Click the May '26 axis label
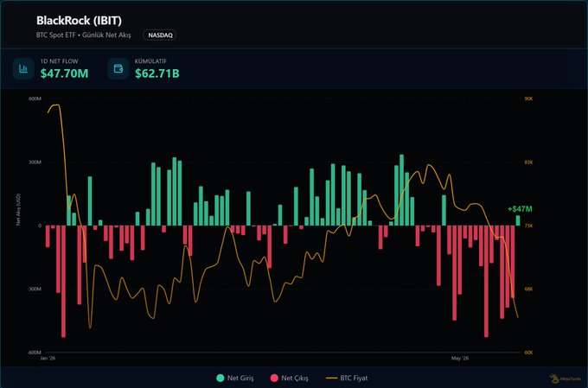The width and height of the screenshot is (588, 388). click(x=460, y=358)
